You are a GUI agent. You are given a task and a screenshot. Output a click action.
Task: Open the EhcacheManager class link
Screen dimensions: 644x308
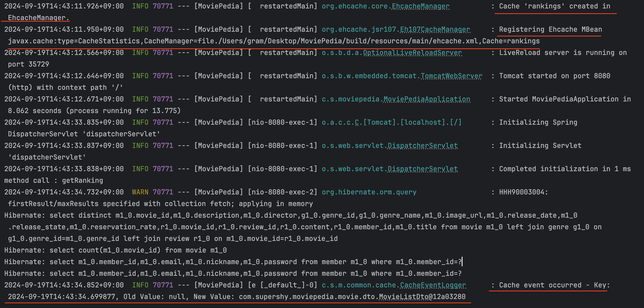pyautogui.click(x=420, y=6)
